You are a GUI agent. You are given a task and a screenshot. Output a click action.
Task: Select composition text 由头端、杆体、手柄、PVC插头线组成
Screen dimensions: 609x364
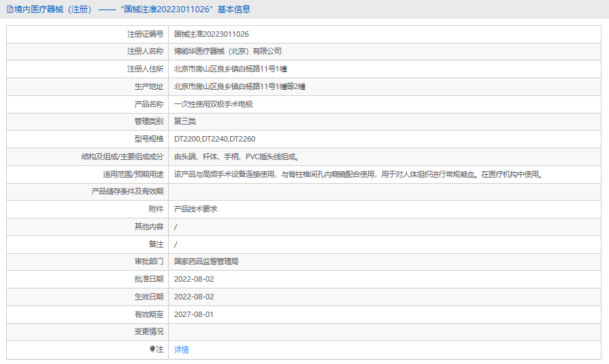tap(237, 156)
